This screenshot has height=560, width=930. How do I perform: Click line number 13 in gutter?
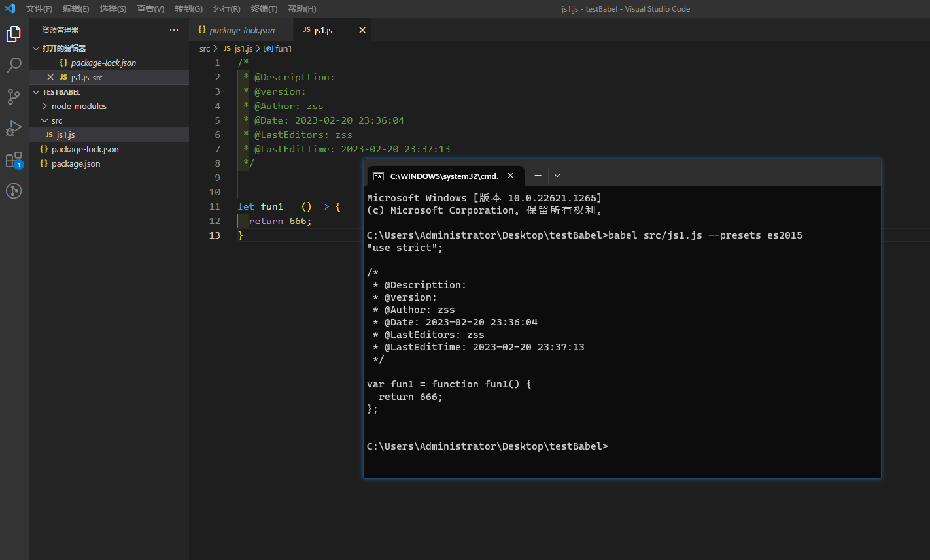coord(215,235)
